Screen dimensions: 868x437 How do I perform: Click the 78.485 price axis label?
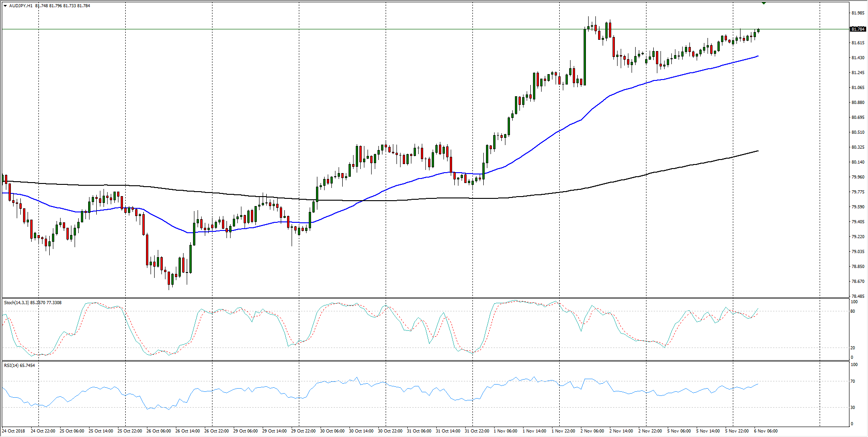point(858,296)
